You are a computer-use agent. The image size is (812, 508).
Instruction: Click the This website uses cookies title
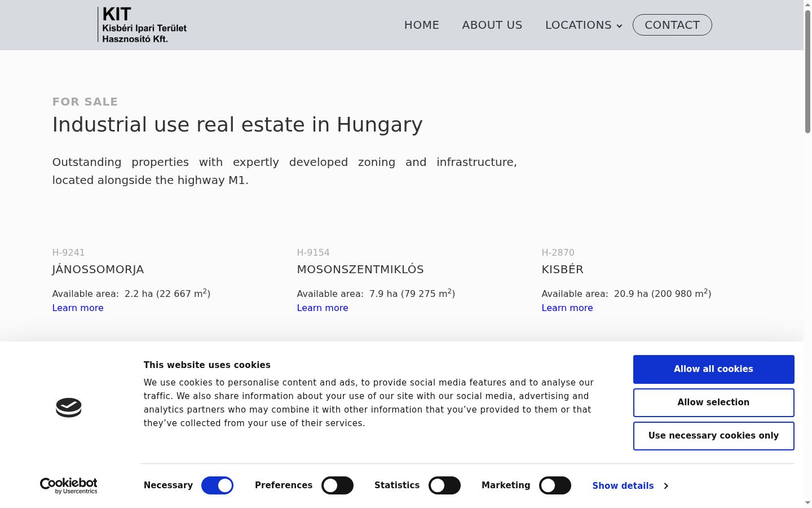[207, 365]
